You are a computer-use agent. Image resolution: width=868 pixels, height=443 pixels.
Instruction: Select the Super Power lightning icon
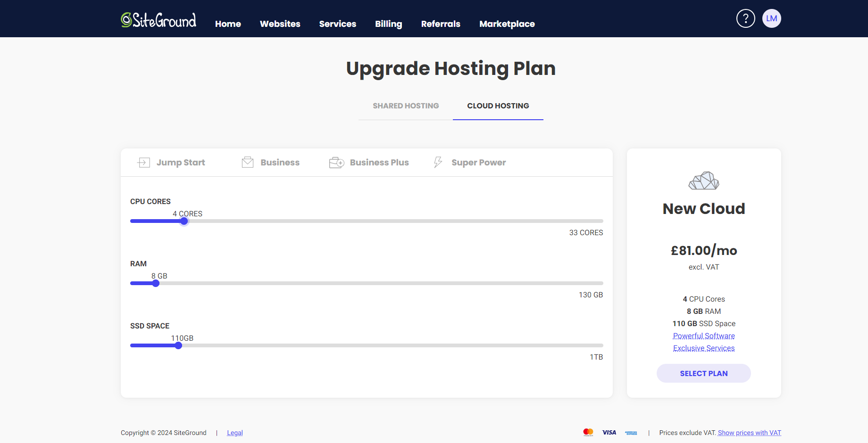438,162
